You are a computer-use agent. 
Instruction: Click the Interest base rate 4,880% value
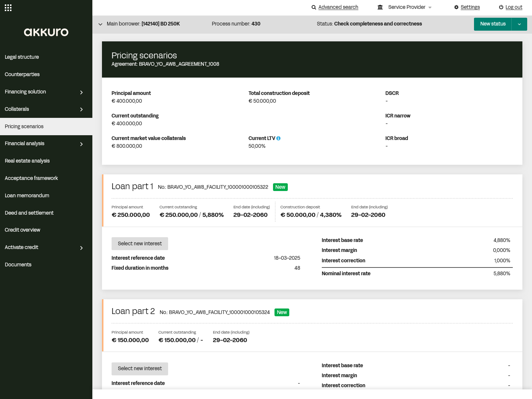tap(502, 240)
